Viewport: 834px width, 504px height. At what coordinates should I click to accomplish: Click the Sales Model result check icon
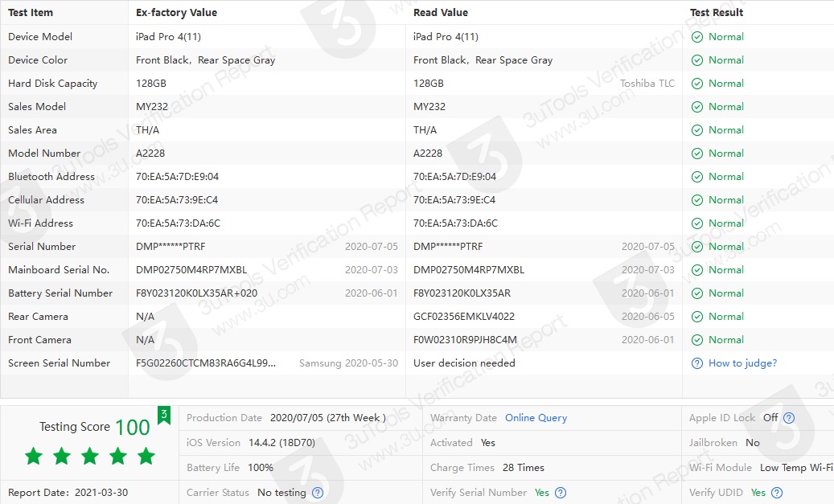coord(696,107)
